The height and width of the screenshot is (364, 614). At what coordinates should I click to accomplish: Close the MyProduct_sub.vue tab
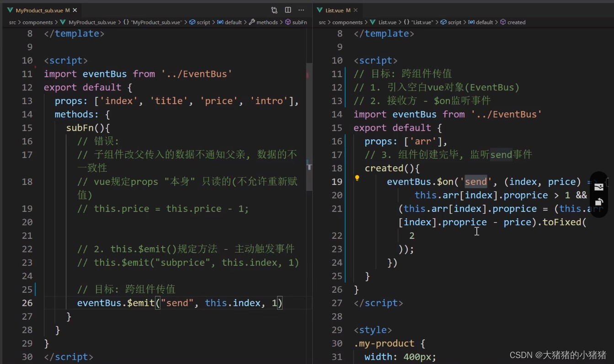tap(75, 10)
